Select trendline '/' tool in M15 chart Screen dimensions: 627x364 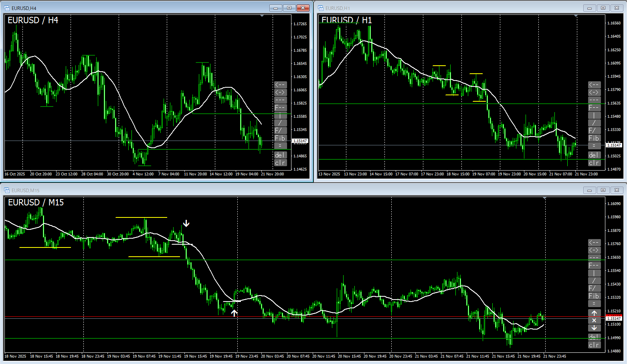pyautogui.click(x=594, y=281)
